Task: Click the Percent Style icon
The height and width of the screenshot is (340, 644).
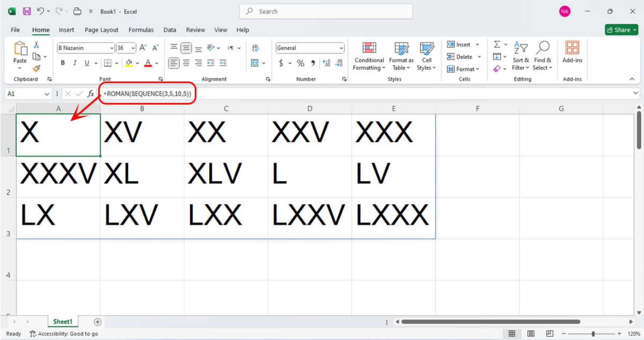Action: click(301, 63)
